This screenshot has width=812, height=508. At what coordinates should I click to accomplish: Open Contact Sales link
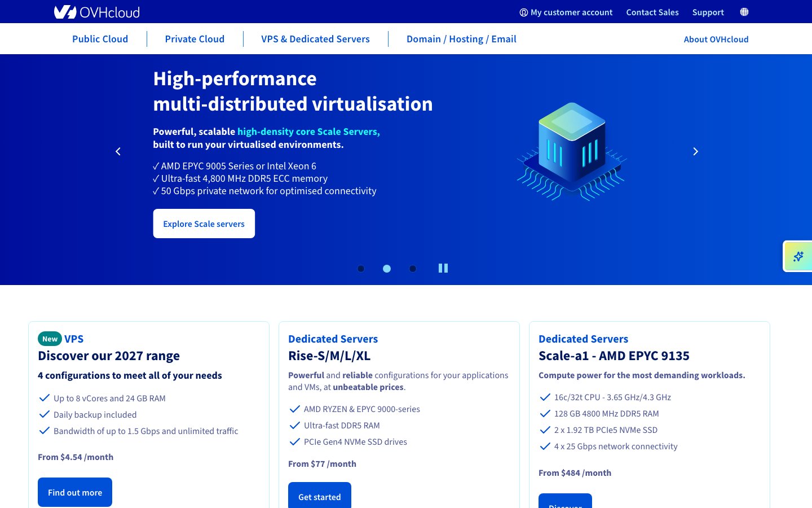(652, 12)
